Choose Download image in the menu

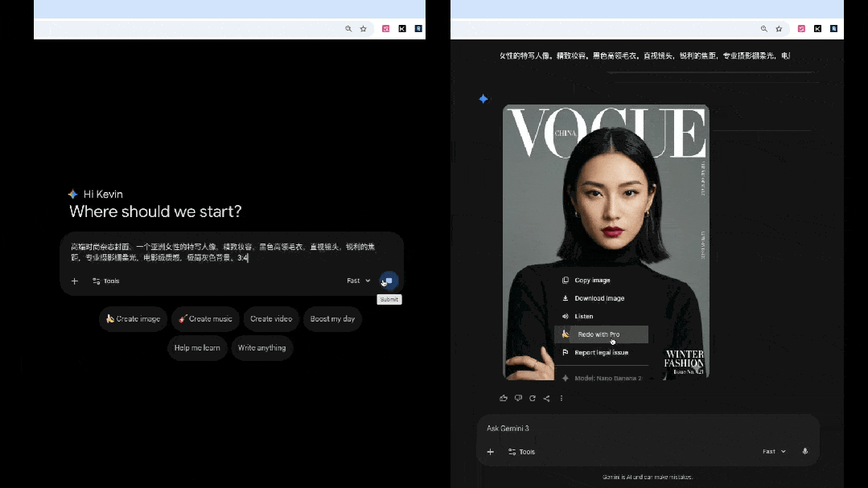599,298
